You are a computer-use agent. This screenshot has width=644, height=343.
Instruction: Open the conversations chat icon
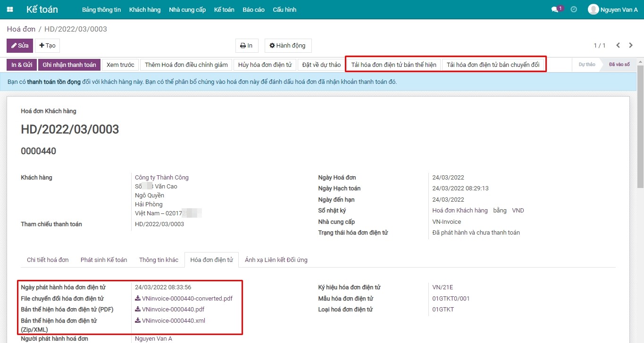(555, 9)
